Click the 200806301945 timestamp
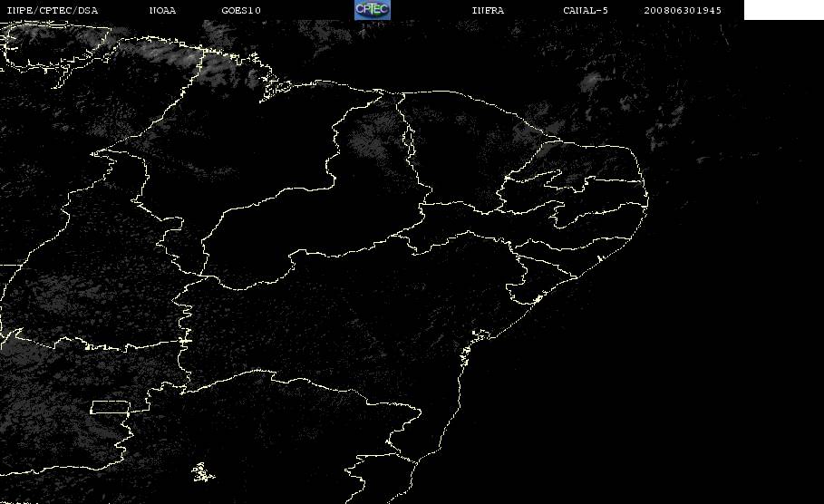The height and width of the screenshot is (504, 824). tap(683, 11)
